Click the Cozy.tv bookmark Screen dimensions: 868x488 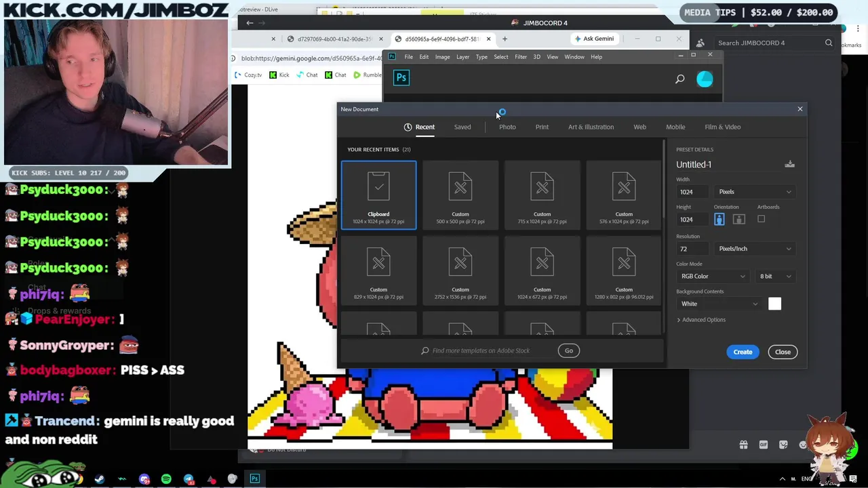point(248,75)
